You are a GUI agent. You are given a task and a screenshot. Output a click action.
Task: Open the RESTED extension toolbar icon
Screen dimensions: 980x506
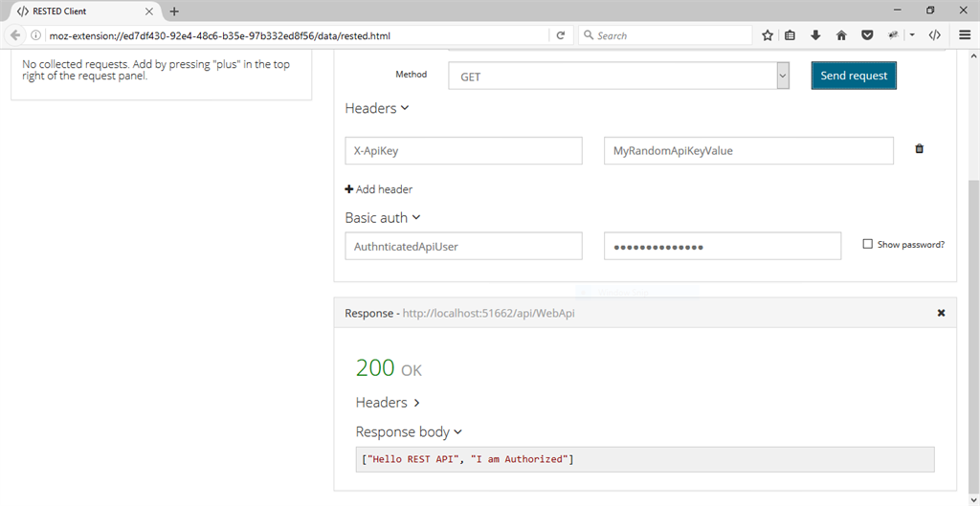coord(935,35)
